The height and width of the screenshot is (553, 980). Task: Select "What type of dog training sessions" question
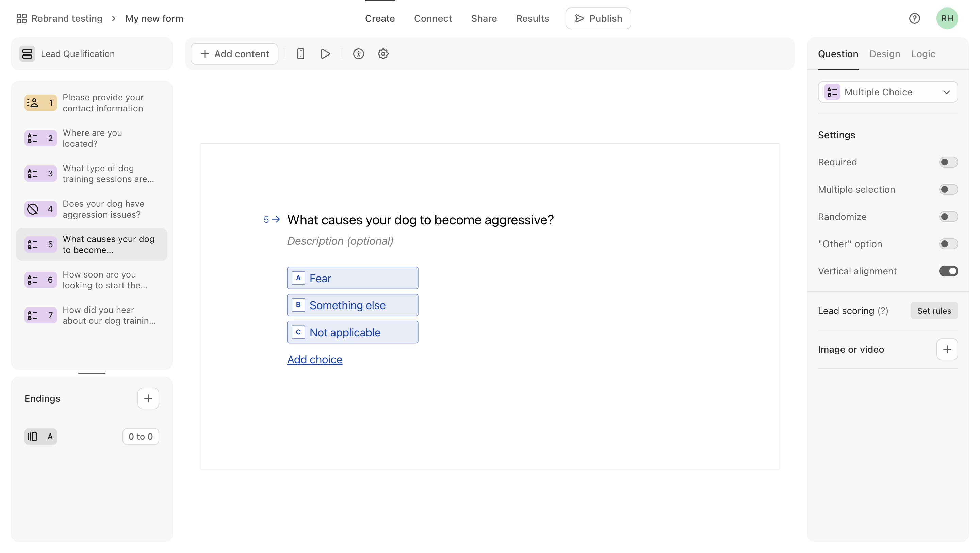point(92,174)
